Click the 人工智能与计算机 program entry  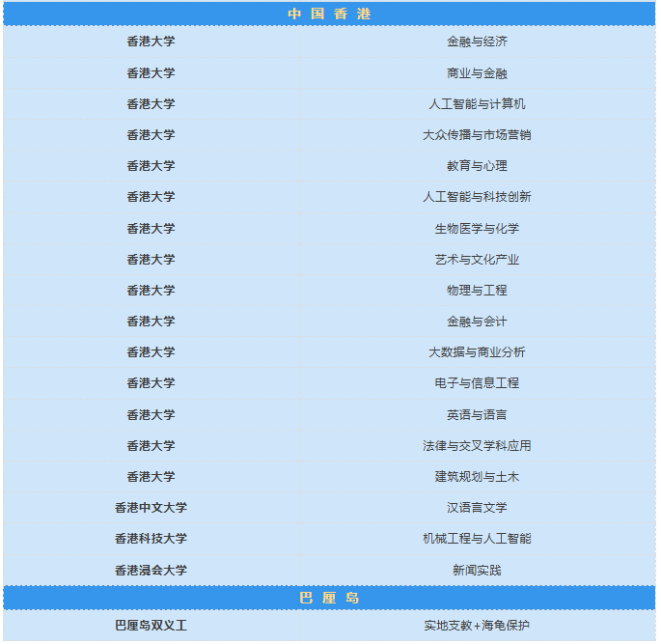477,104
